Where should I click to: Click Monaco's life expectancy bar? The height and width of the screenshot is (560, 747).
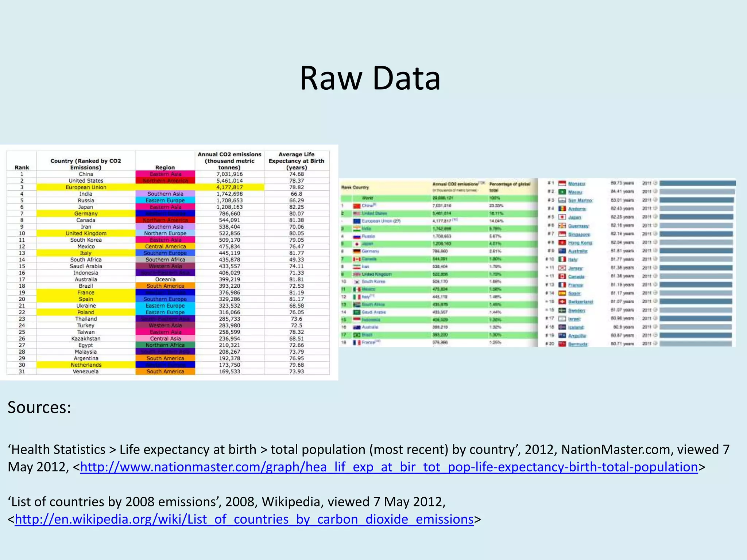coord(697,183)
